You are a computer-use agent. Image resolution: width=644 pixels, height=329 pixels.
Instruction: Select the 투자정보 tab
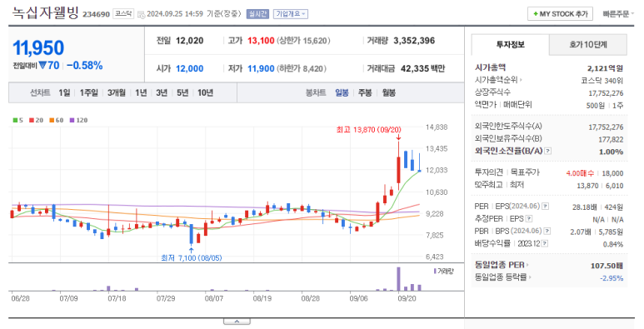pos(510,44)
